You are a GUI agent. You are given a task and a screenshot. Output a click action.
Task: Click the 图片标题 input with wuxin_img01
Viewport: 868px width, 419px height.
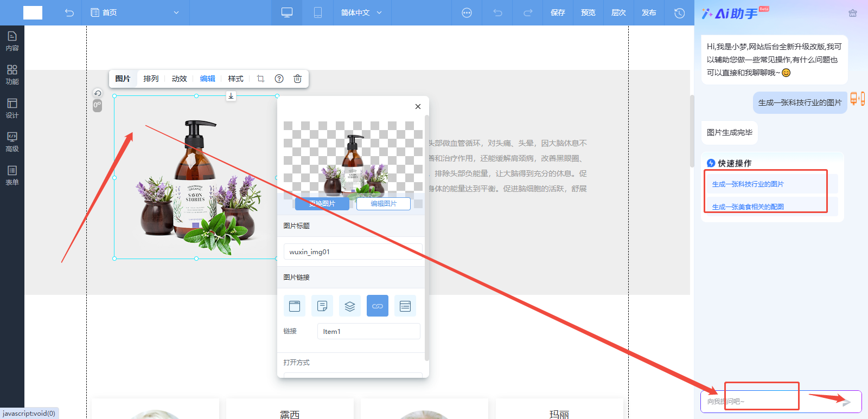(x=353, y=252)
